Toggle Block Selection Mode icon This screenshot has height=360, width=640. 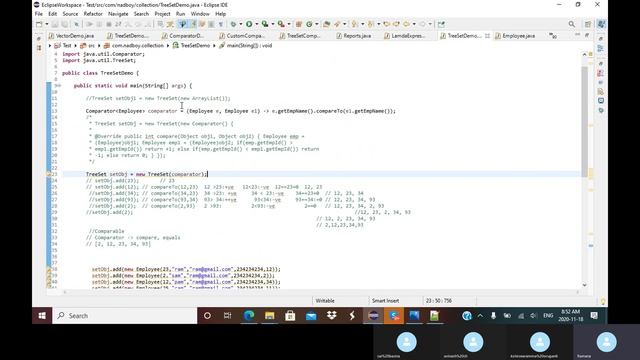coord(211,24)
